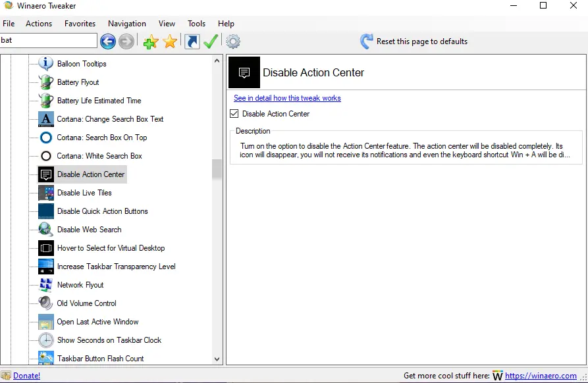This screenshot has height=383, width=588.
Task: Open favorites with the yellow star icon
Action: [170, 41]
